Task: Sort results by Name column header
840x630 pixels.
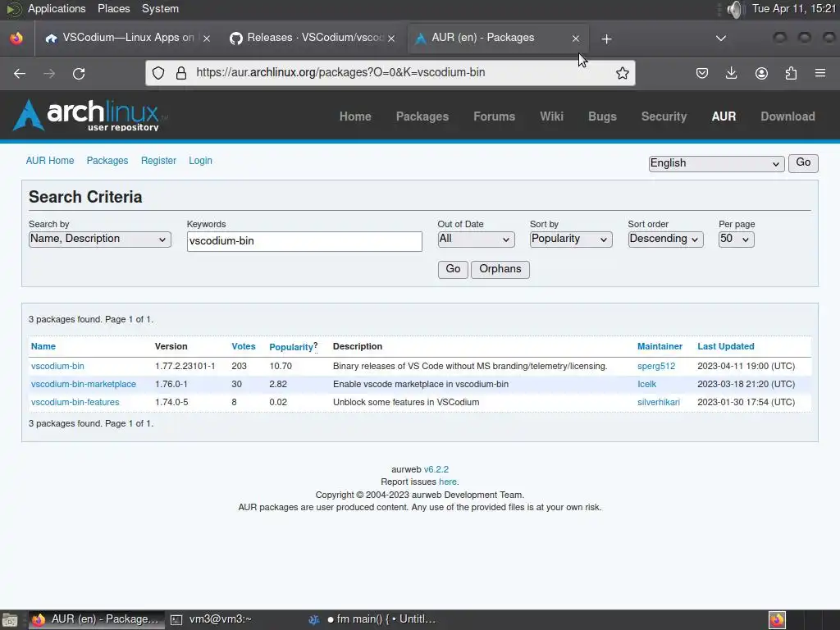Action: pos(43,346)
